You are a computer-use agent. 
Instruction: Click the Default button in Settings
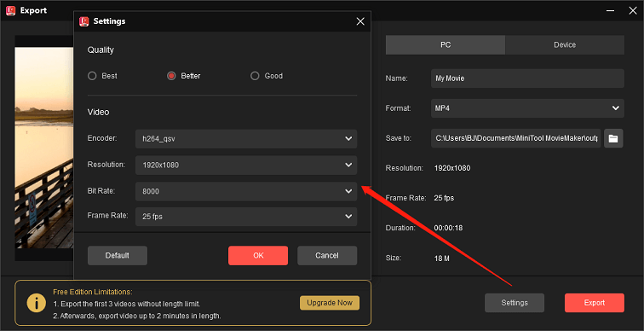coord(118,255)
